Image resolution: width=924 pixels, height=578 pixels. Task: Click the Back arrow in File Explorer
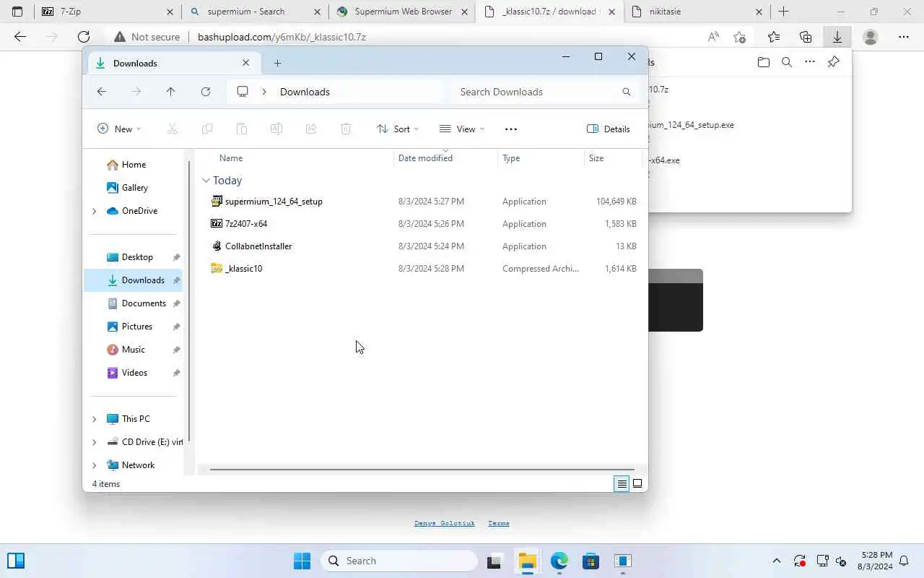click(102, 92)
